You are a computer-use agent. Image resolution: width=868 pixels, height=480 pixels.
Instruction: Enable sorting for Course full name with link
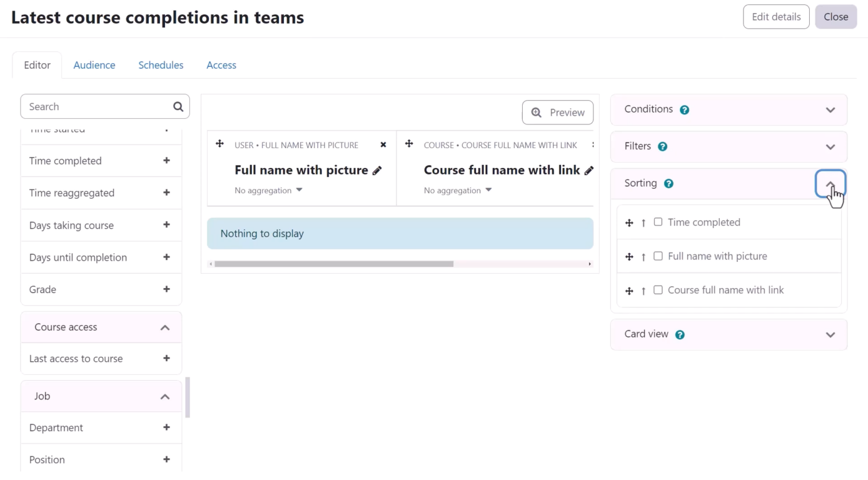pos(658,290)
